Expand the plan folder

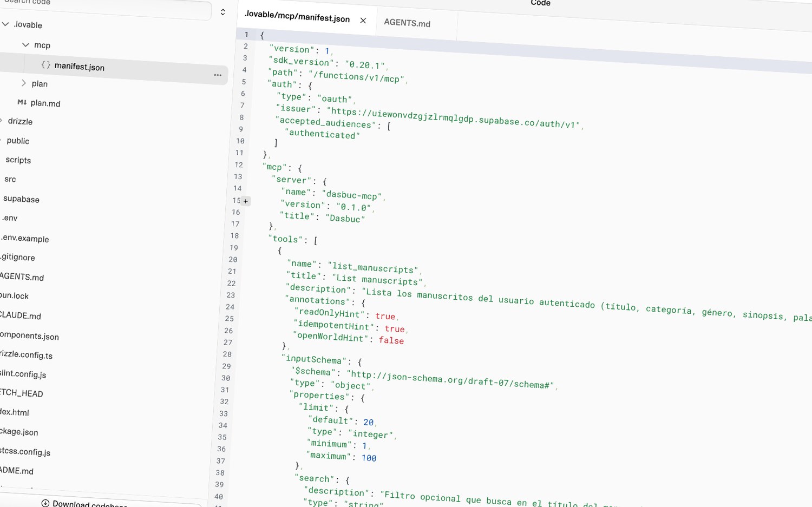pos(23,83)
